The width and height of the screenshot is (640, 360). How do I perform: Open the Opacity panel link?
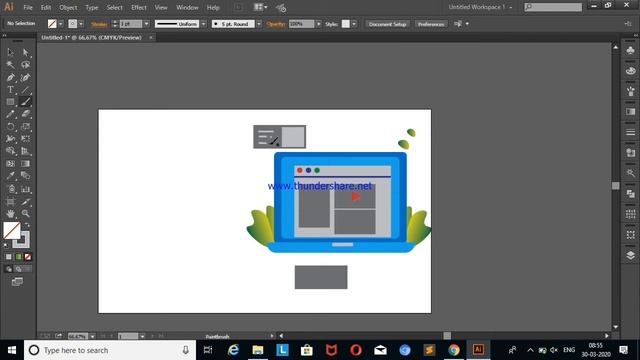point(276,24)
